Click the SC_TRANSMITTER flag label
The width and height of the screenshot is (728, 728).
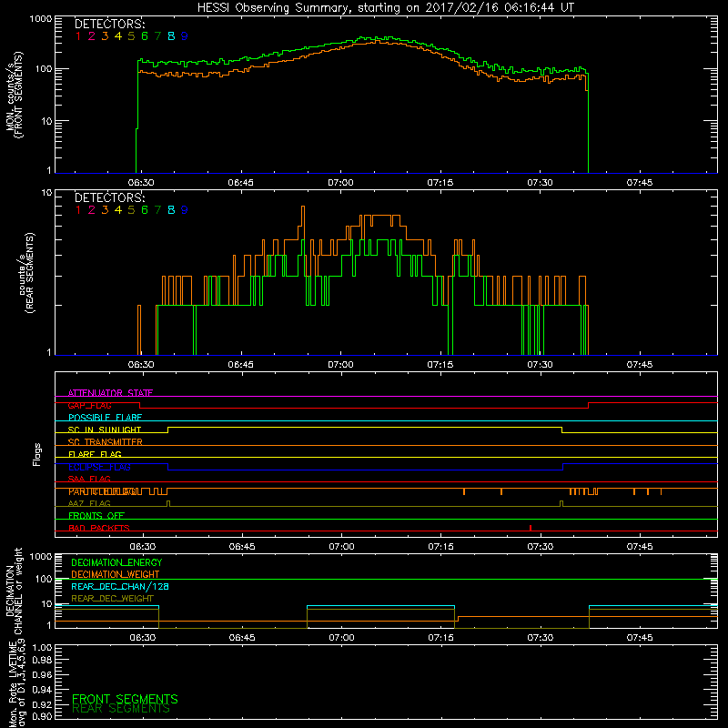point(105,441)
